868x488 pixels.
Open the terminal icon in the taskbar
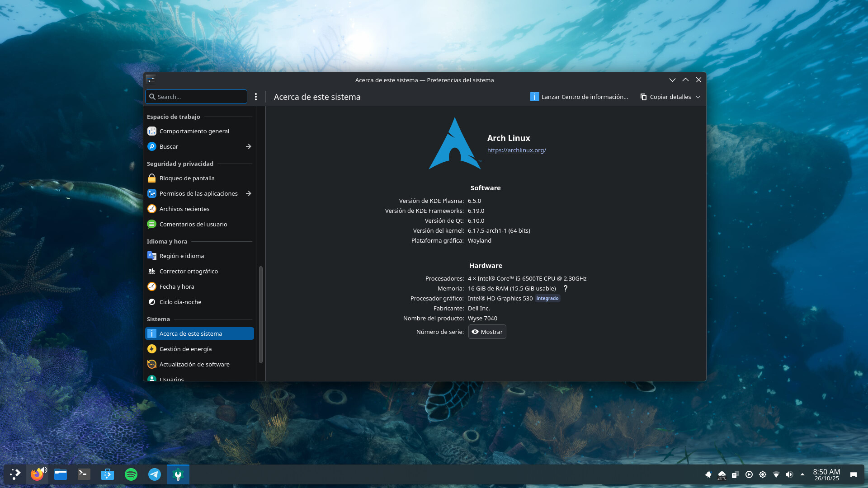(84, 474)
